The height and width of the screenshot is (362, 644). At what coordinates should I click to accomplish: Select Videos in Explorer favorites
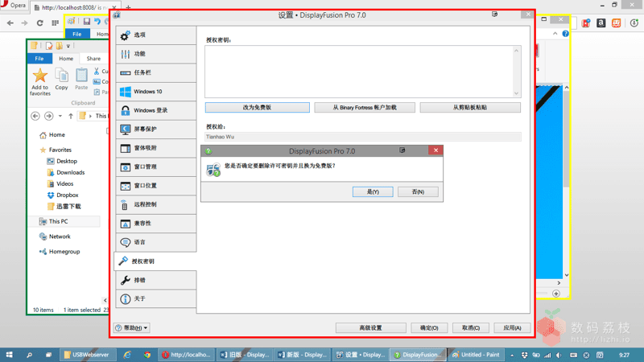click(x=60, y=184)
